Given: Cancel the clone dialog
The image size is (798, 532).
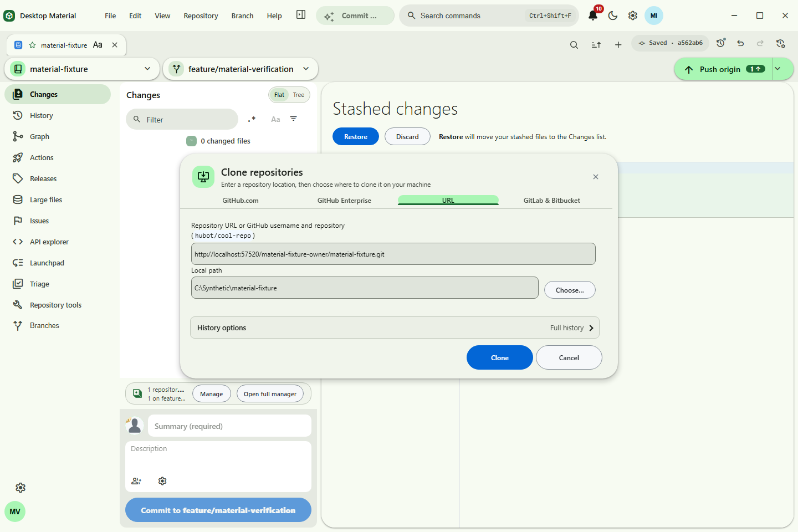Looking at the screenshot, I should (x=569, y=357).
